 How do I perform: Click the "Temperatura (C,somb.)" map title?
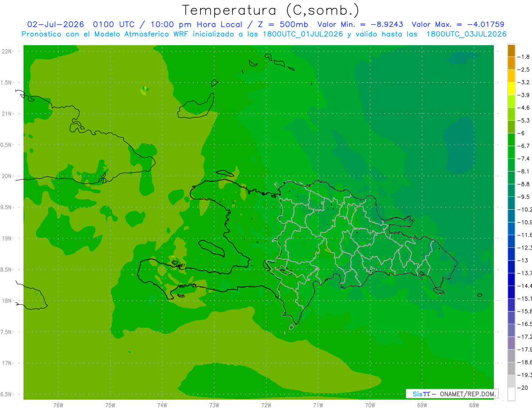pyautogui.click(x=270, y=10)
